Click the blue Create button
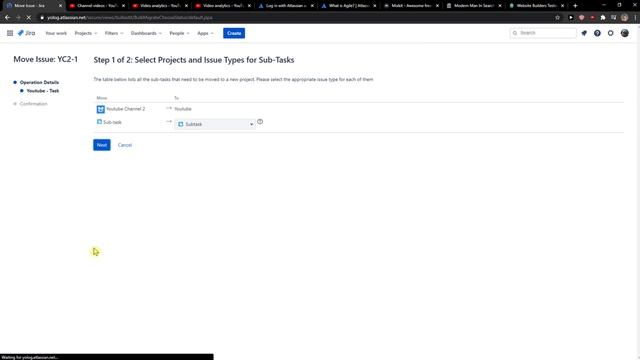The image size is (640, 360). (234, 33)
